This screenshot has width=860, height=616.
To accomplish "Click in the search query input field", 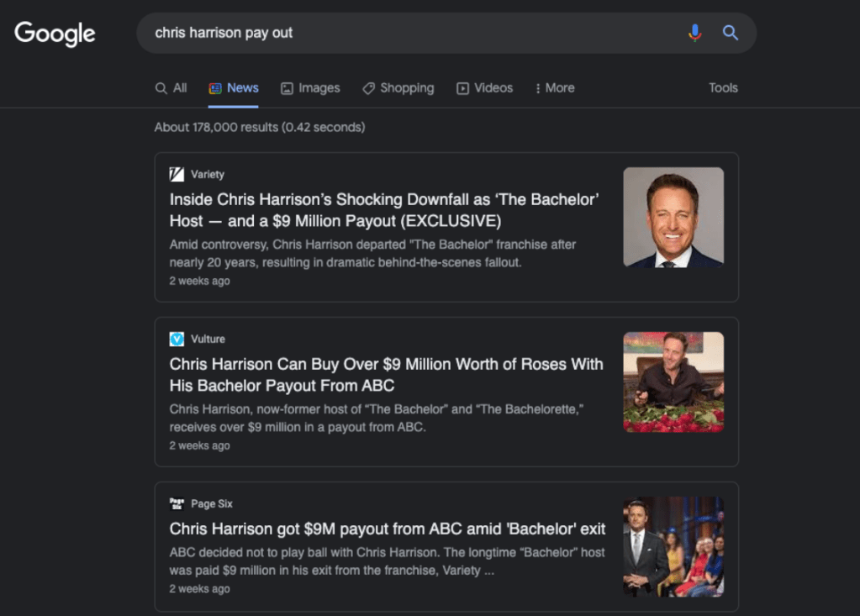I will point(412,33).
